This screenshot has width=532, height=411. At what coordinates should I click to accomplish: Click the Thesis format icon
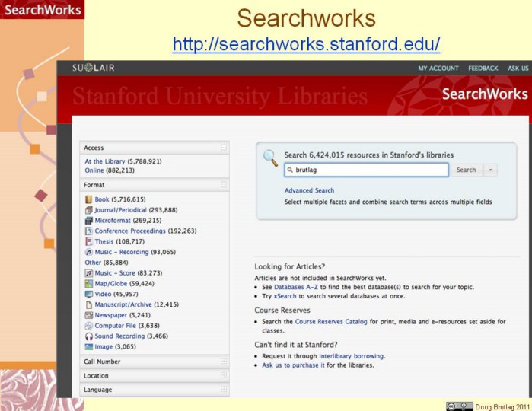pyautogui.click(x=88, y=241)
